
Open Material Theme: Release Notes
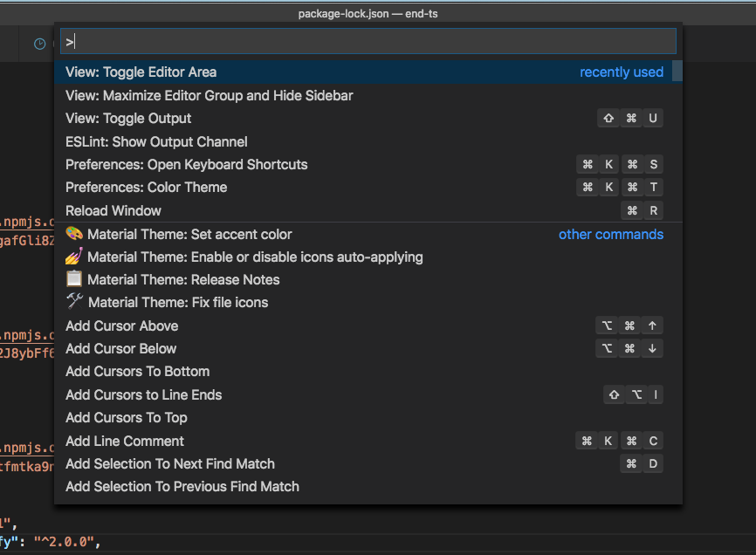click(x=368, y=279)
